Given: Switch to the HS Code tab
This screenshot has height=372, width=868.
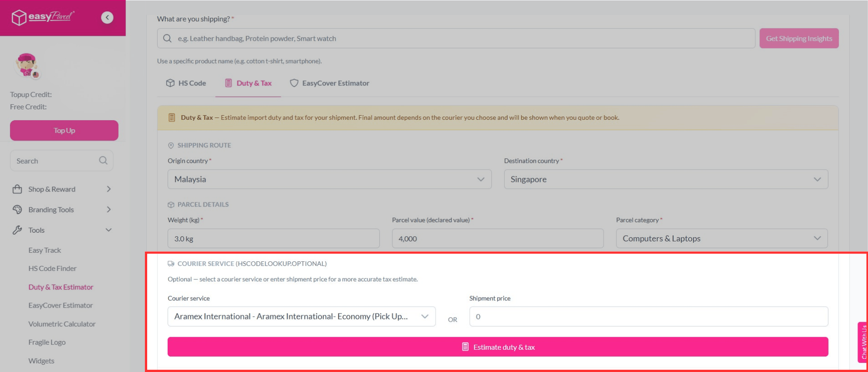Looking at the screenshot, I should tap(186, 83).
